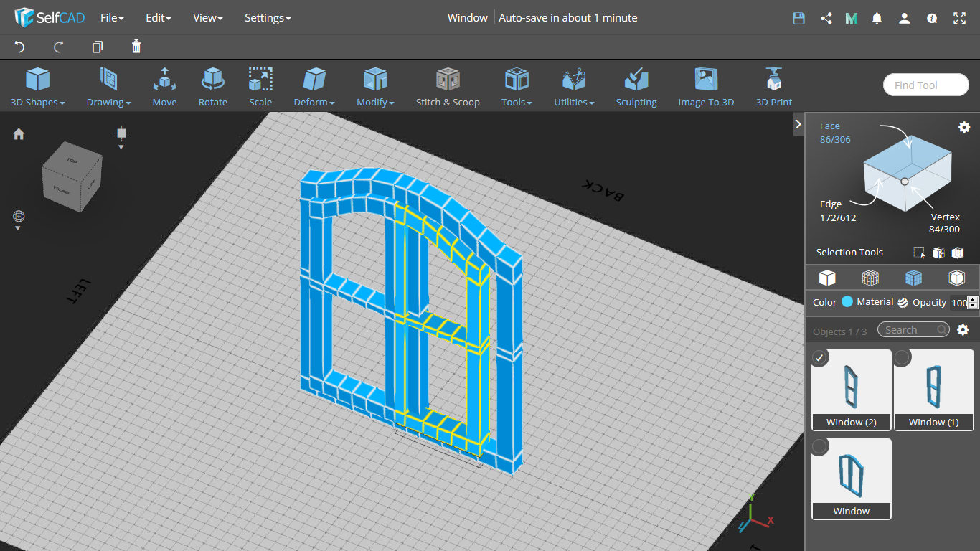
Task: Click the copy object icon
Action: [x=98, y=47]
